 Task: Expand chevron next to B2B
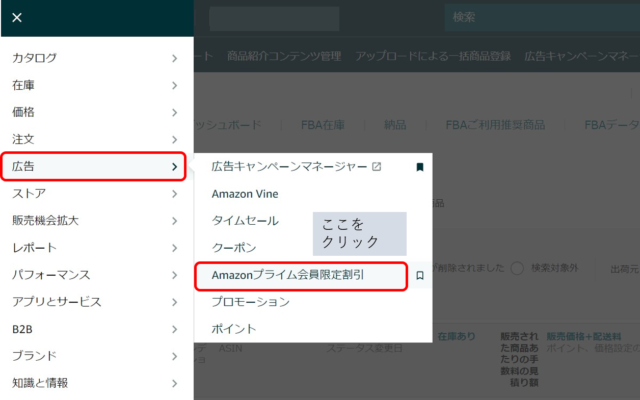pyautogui.click(x=175, y=329)
